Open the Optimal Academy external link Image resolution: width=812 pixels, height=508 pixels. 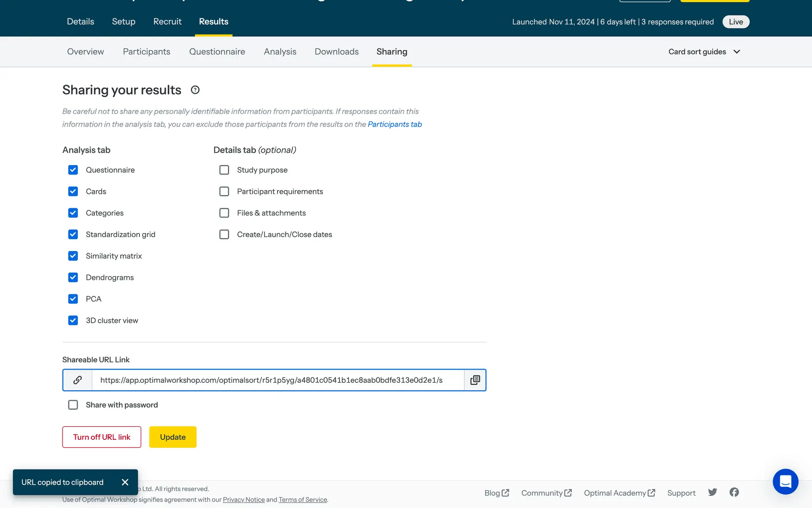pos(619,493)
